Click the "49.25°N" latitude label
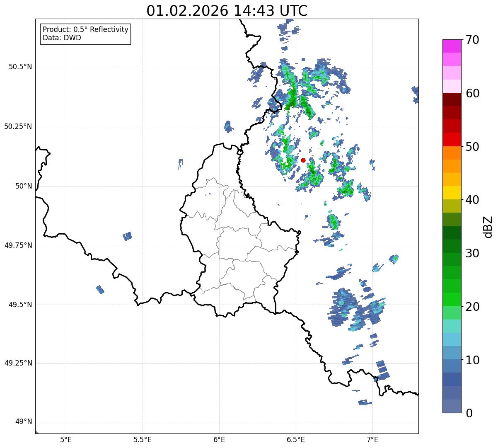Screen dimensions: 498x448 click(x=18, y=363)
